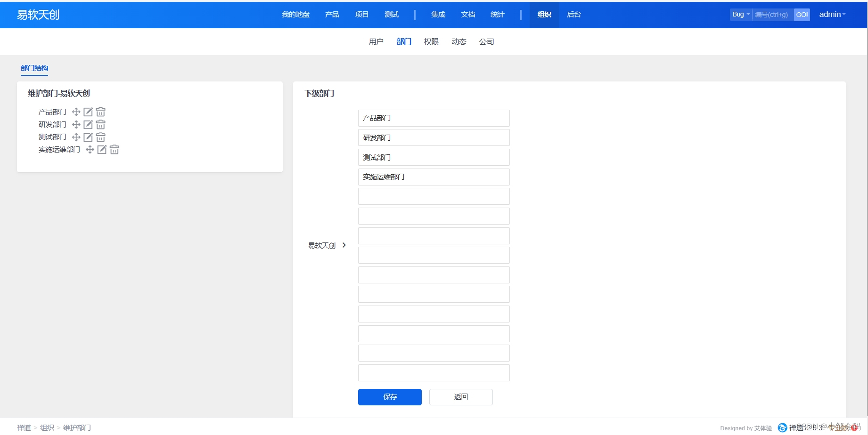Click the 易软天创 parent department label
The image size is (868, 435).
[x=322, y=245]
